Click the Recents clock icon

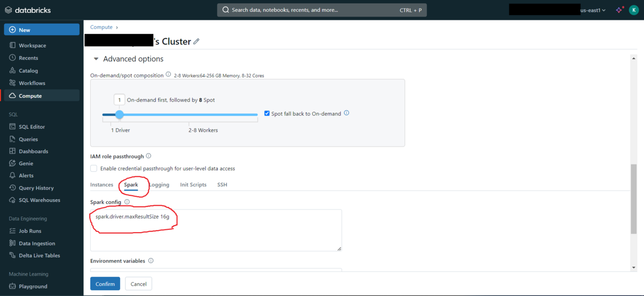(12, 58)
